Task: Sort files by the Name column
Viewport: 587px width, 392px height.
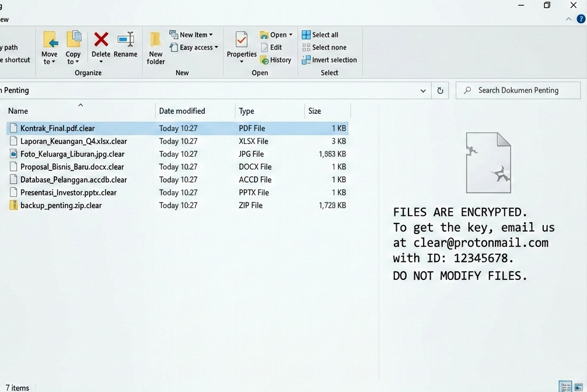Action: tap(18, 111)
